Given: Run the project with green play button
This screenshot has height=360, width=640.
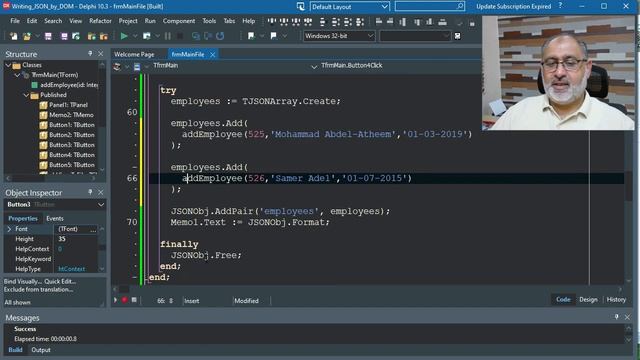Looking at the screenshot, I should click(x=124, y=36).
